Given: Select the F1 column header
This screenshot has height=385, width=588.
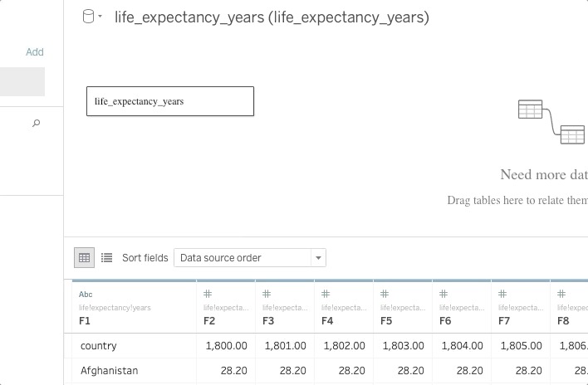Looking at the screenshot, I should click(85, 320).
